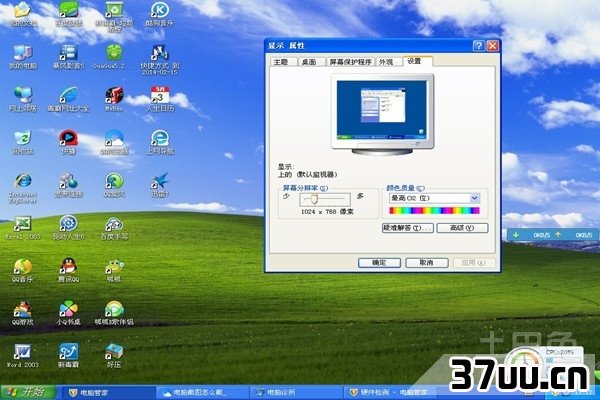The image size is (600, 400).
Task: Open 好压 archive tool icon
Action: coord(114,353)
